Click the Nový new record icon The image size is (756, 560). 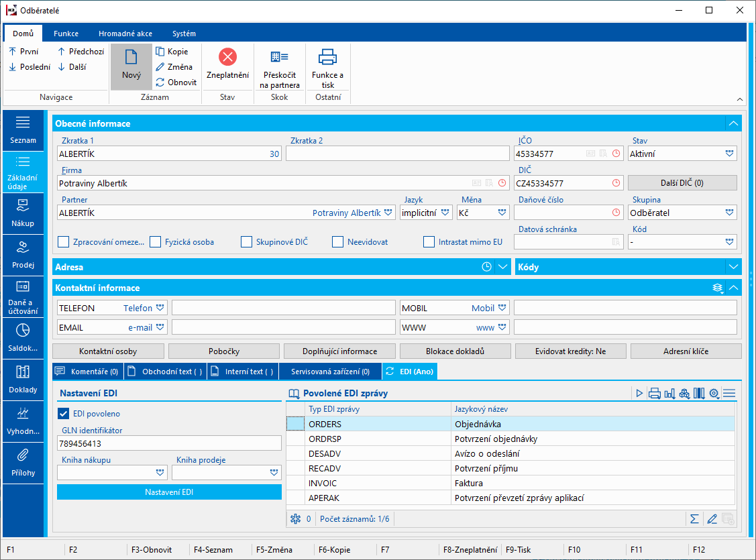point(131,57)
